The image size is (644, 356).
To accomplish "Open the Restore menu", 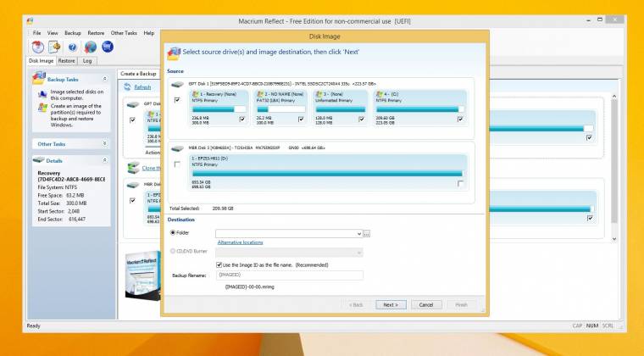I will (x=96, y=33).
